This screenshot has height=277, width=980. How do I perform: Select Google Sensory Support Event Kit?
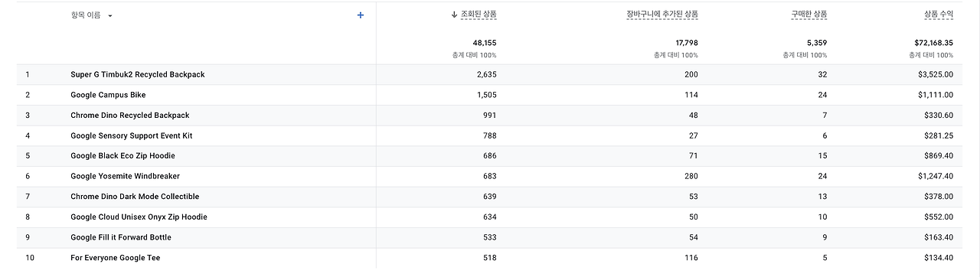point(132,135)
